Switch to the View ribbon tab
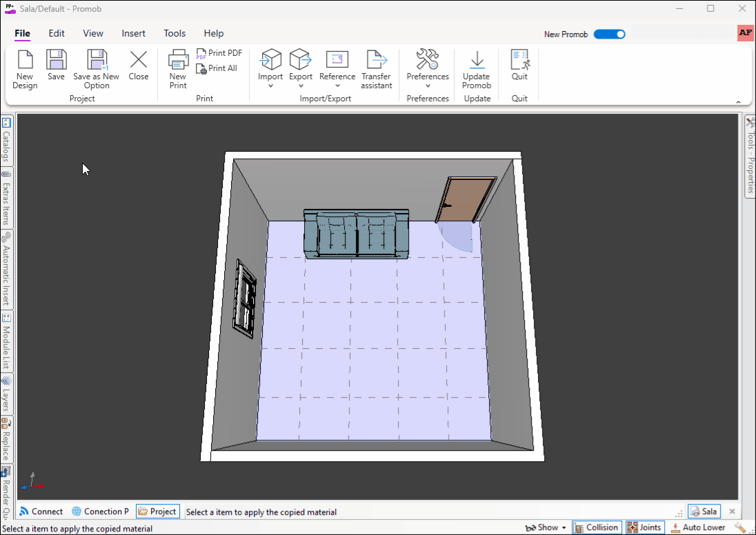The height and width of the screenshot is (535, 756). 93,33
